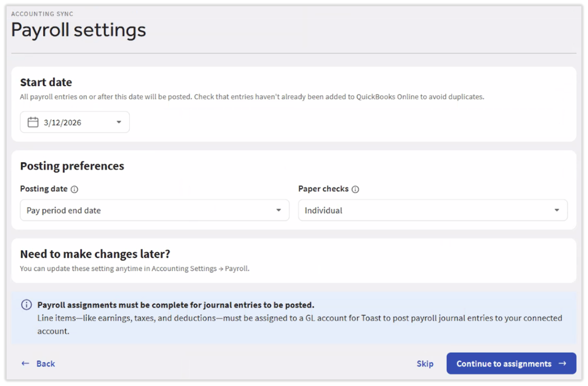588x386 pixels.
Task: Click the 3/12/2026 date value
Action: click(62, 123)
